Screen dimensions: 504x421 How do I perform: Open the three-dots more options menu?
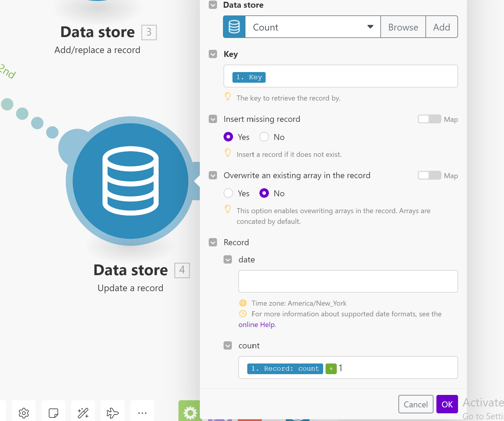tap(142, 413)
